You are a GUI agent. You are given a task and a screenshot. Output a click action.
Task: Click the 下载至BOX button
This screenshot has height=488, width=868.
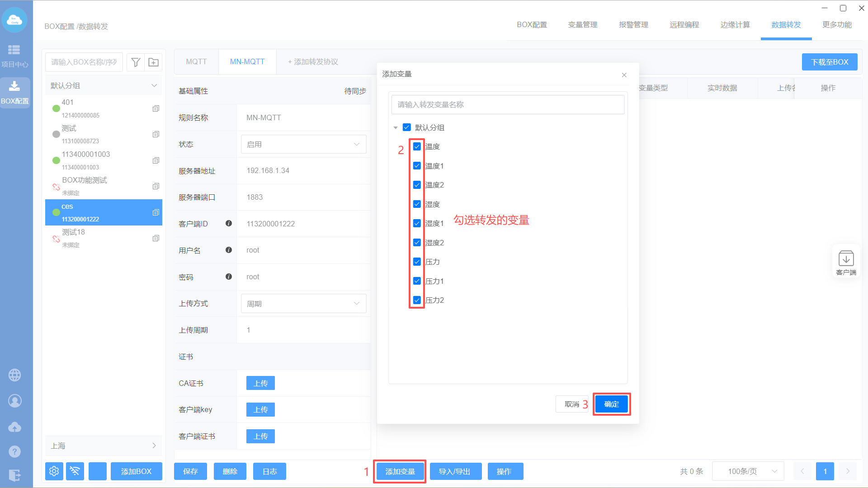coord(829,62)
